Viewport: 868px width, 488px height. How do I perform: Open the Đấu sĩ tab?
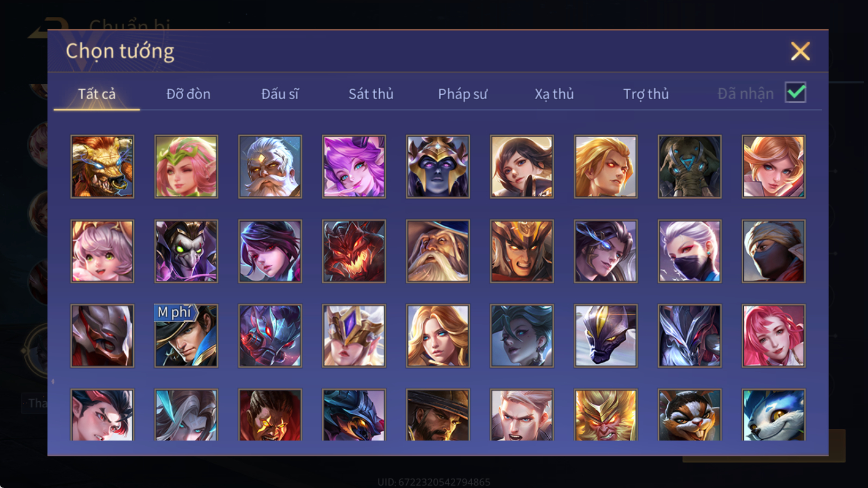click(x=280, y=94)
